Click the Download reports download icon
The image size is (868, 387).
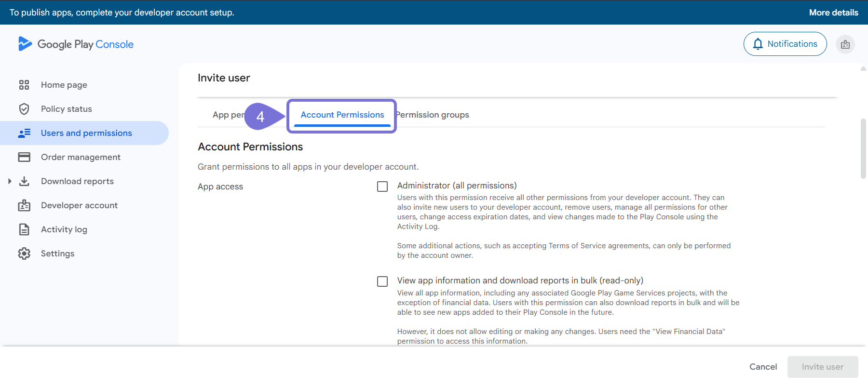pos(24,181)
